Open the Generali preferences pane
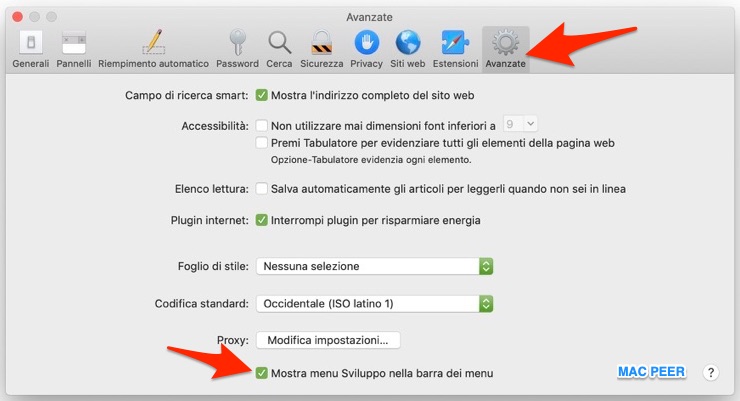The image size is (740, 401). 31,49
